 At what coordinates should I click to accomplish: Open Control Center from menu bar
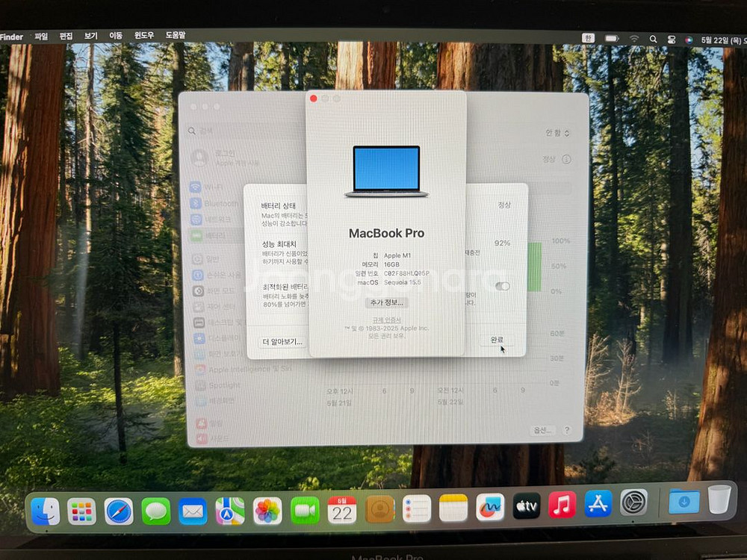pyautogui.click(x=672, y=40)
